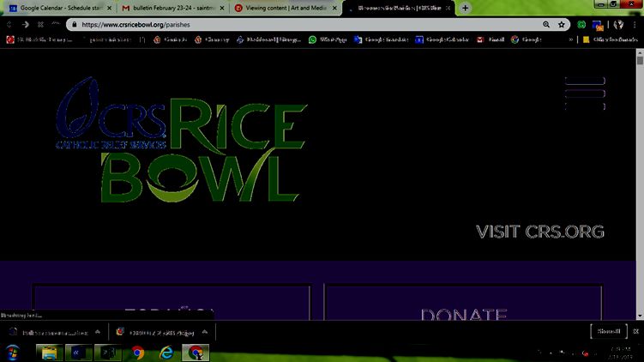Close the bulletin February 23-24 tab
Image resolution: width=644 pixels, height=362 pixels.
(222, 8)
